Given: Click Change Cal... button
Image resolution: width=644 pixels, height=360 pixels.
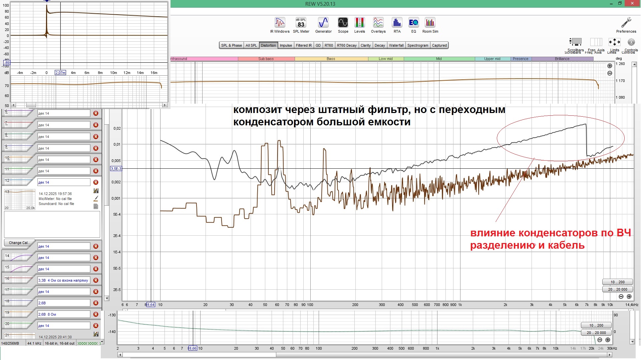Looking at the screenshot, I should [x=19, y=243].
